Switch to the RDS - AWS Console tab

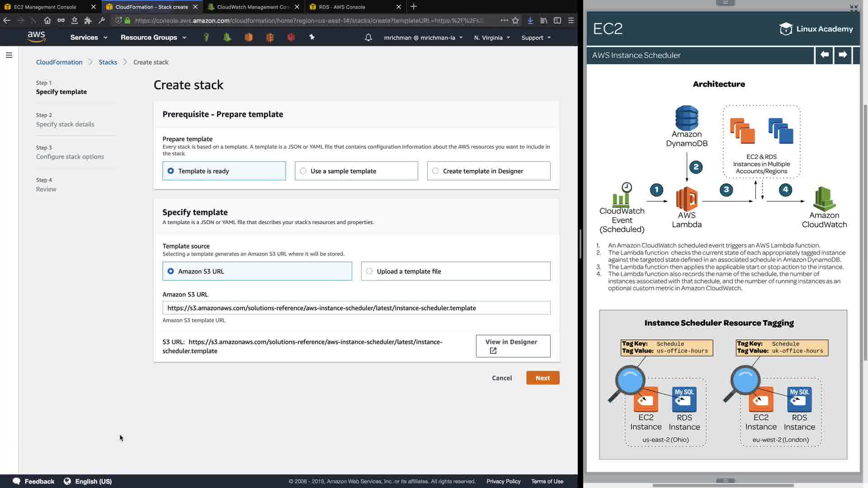[x=342, y=7]
